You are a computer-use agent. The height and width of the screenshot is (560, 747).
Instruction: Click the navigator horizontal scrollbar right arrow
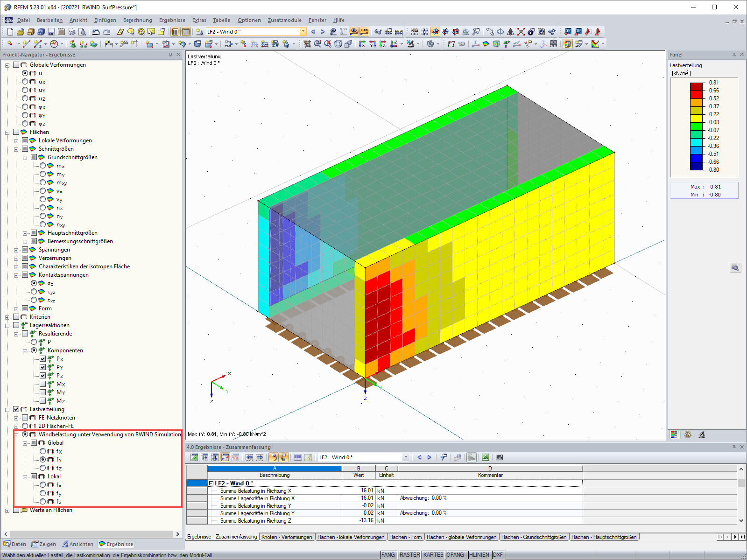click(177, 534)
